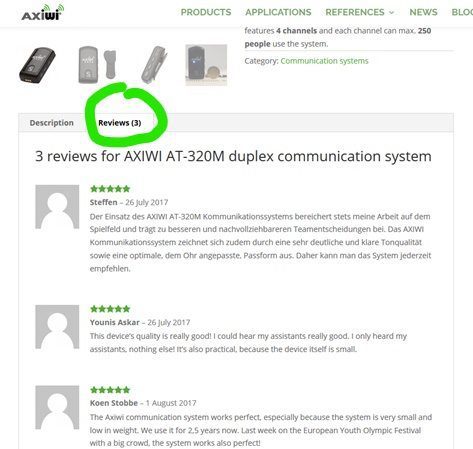Click the AXIWI logo
Screen dimensions: 473x449
(x=42, y=13)
